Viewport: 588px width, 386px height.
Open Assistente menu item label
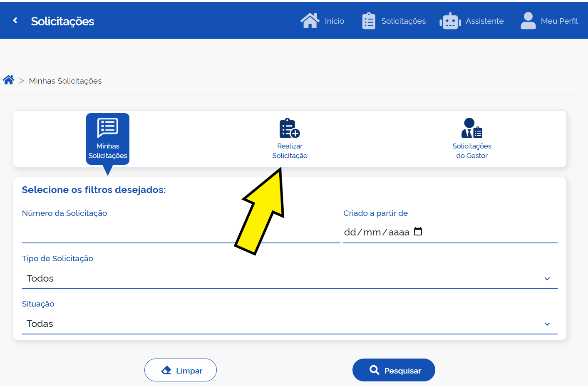(x=484, y=21)
